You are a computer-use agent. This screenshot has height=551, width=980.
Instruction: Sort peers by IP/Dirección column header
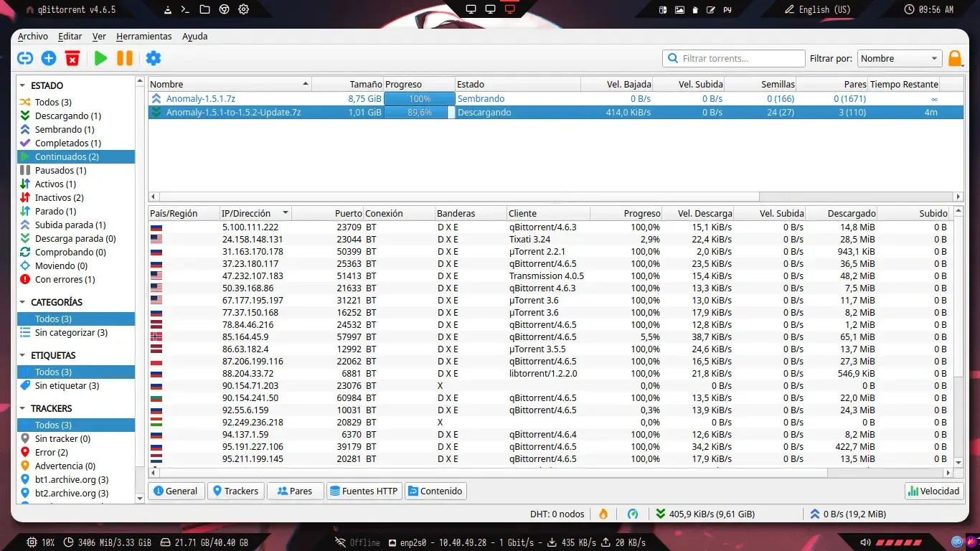point(255,213)
